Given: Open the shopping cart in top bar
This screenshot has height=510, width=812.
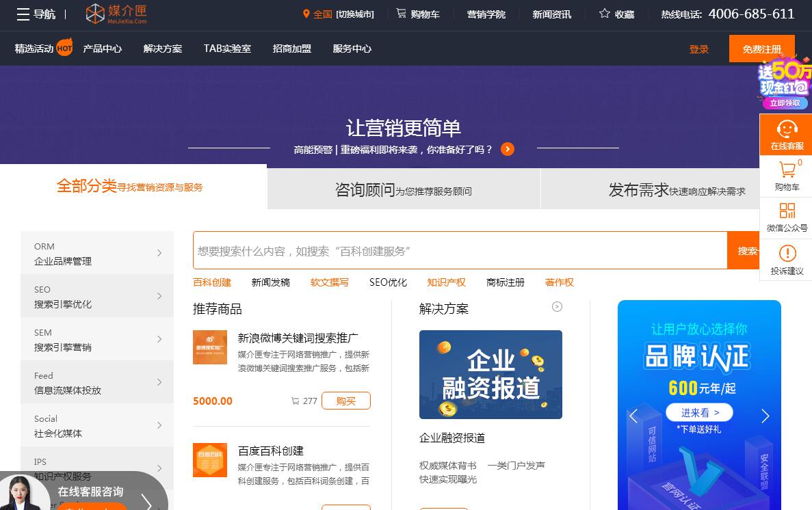Looking at the screenshot, I should click(418, 14).
